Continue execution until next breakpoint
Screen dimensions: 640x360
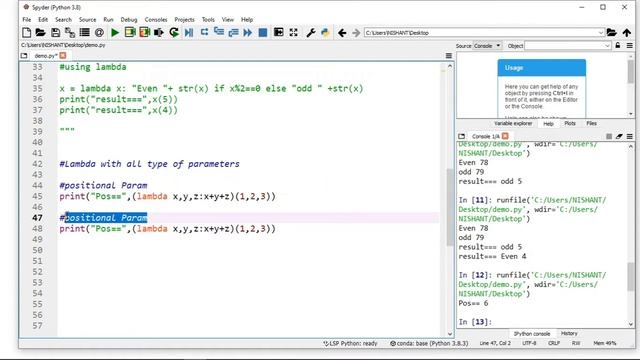pyautogui.click(x=248, y=33)
